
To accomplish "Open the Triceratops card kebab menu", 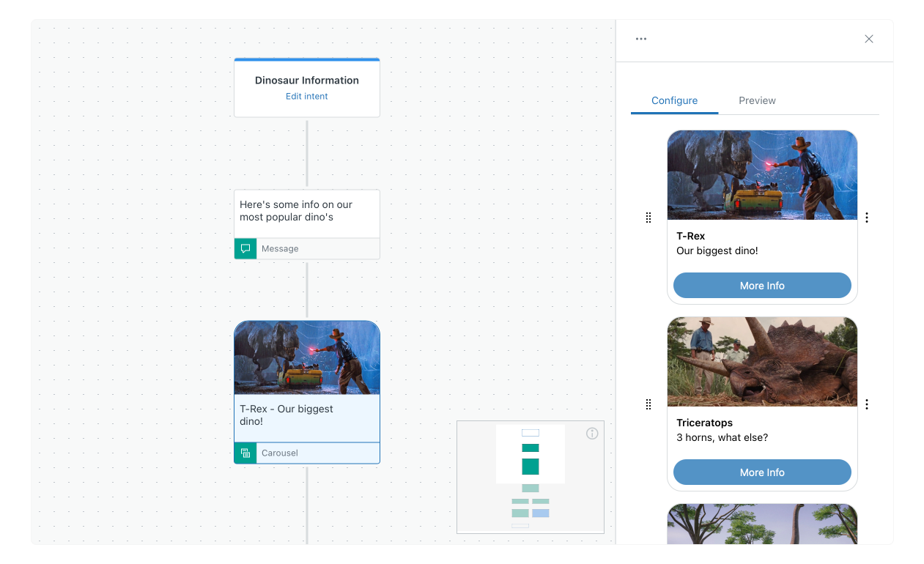I will click(867, 404).
